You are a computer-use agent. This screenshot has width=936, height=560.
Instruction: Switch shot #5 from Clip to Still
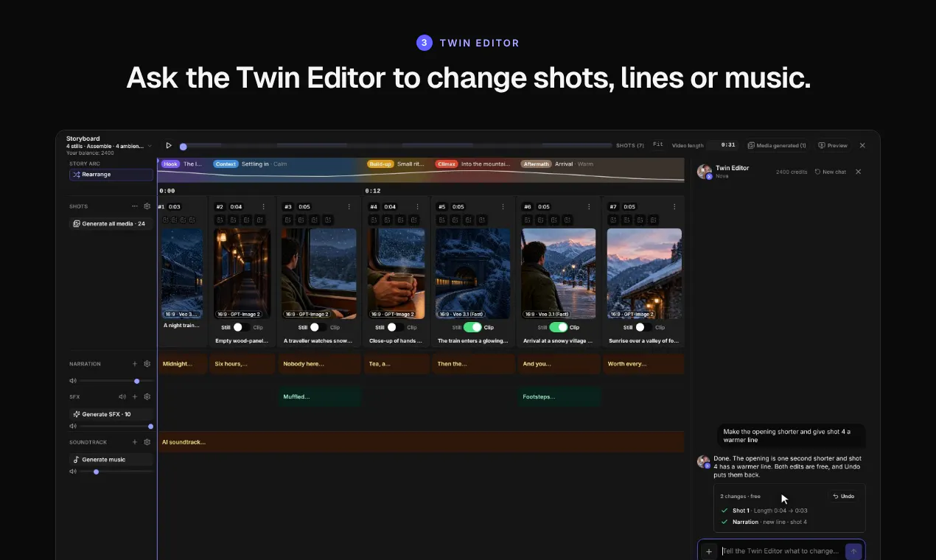pyautogui.click(x=472, y=327)
